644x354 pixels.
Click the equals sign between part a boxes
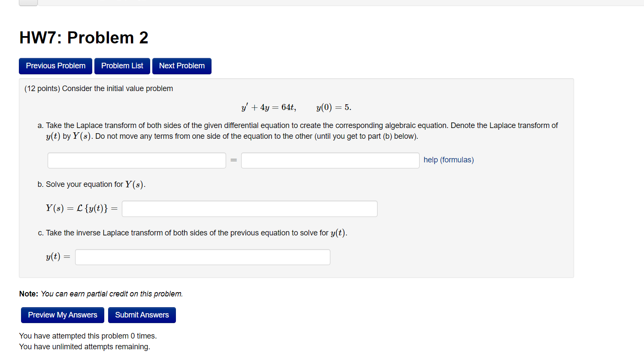pyautogui.click(x=233, y=160)
